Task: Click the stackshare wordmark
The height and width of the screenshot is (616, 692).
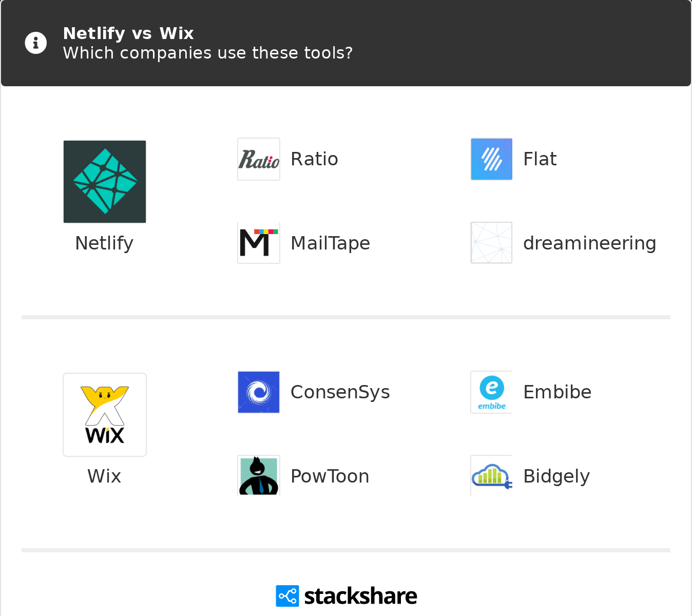Action: (360, 596)
